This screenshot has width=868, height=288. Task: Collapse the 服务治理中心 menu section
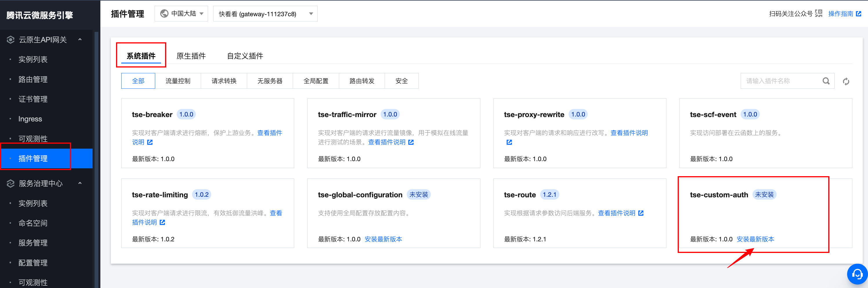80,183
